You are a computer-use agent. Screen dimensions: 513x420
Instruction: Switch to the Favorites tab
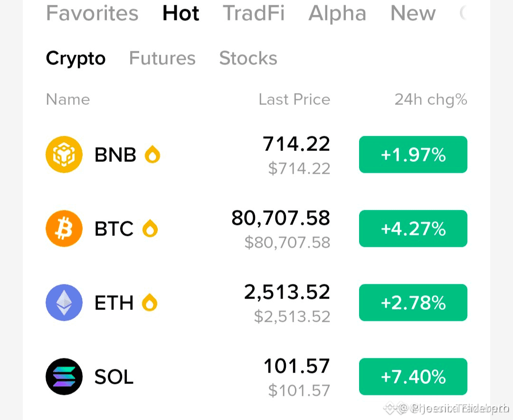click(92, 13)
